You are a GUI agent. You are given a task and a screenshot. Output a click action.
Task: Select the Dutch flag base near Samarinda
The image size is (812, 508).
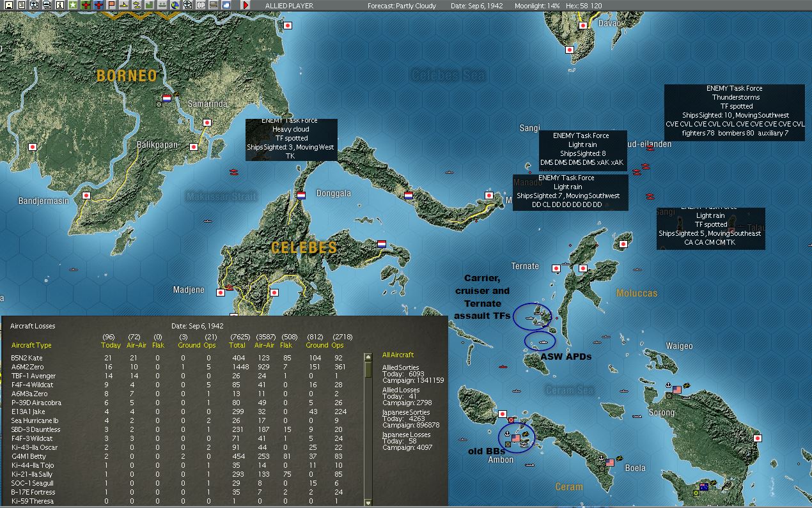(x=167, y=99)
